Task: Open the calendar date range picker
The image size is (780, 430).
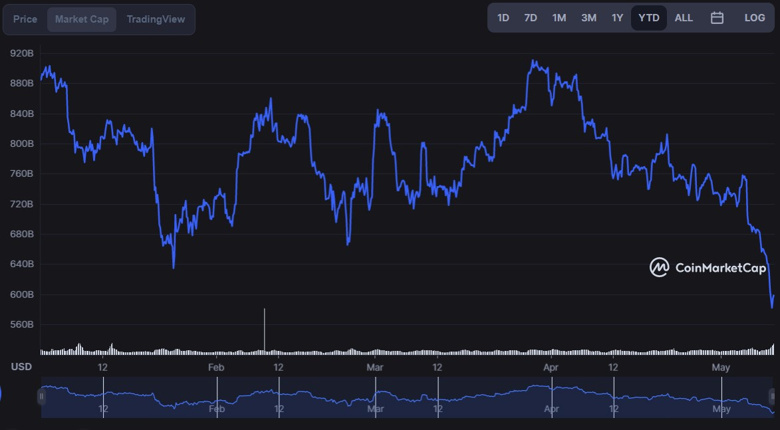Action: (717, 18)
